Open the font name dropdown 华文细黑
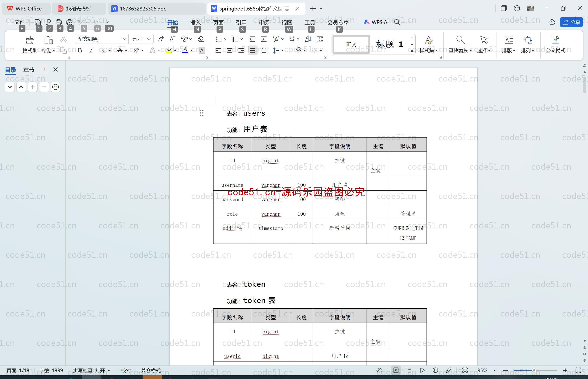Screen dimensions: 588x379 click(x=124, y=39)
